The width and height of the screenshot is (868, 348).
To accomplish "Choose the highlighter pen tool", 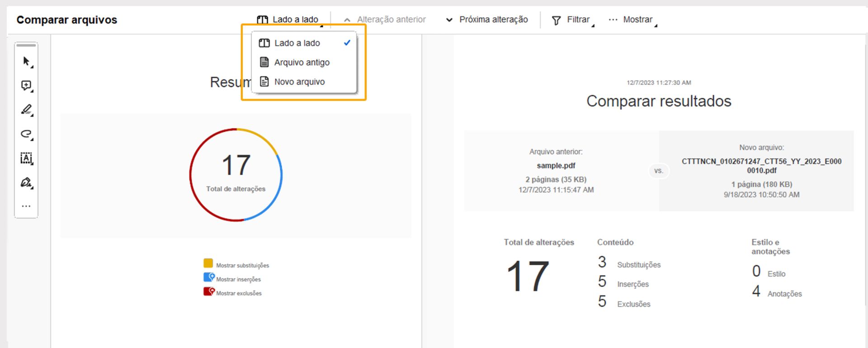I will click(x=27, y=110).
